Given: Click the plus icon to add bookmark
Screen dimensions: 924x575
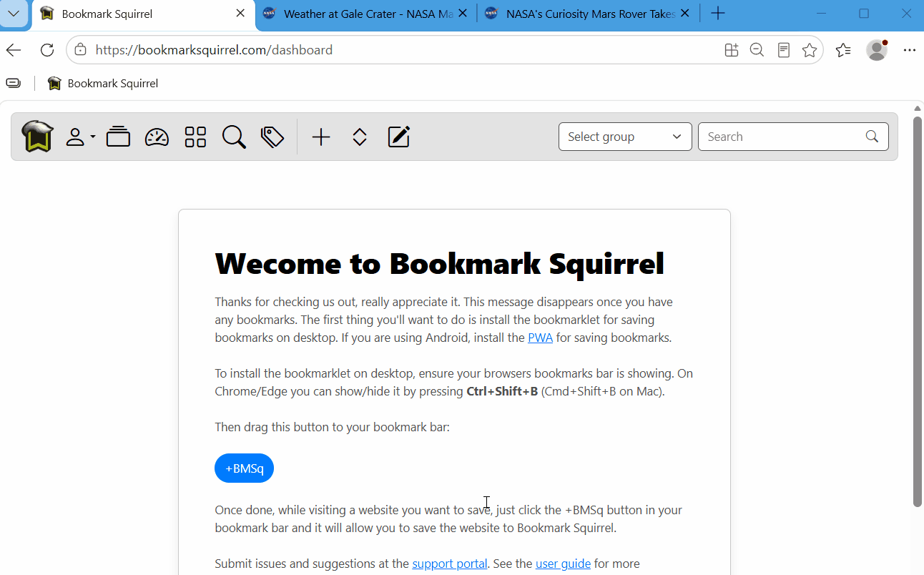Looking at the screenshot, I should 321,137.
